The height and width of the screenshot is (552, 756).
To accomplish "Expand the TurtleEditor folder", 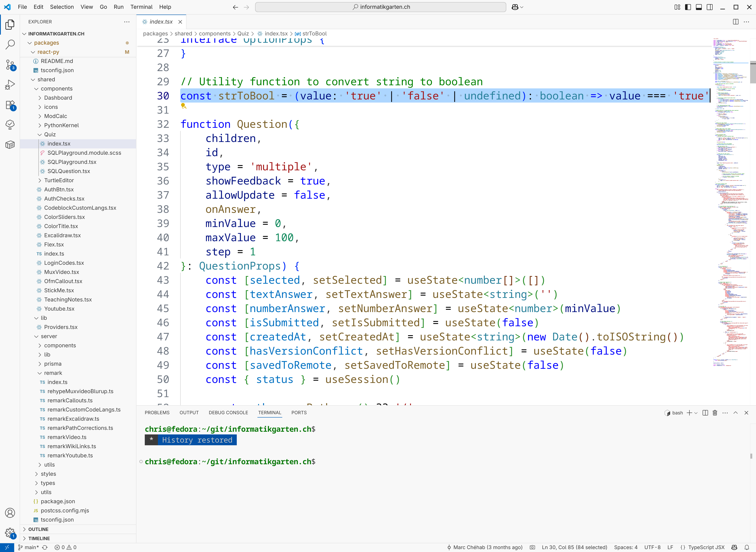I will coord(59,181).
